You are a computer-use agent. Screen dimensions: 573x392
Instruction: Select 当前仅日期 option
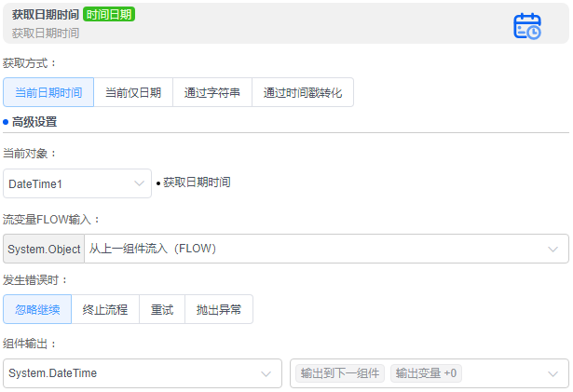(133, 93)
